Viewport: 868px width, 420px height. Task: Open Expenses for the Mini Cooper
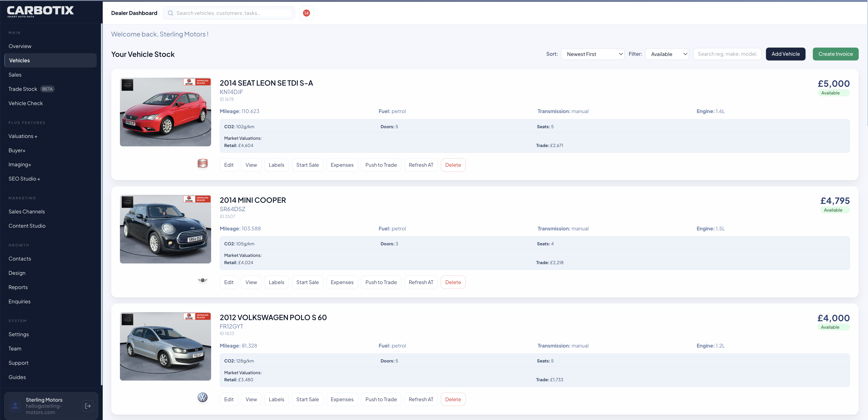[x=342, y=282]
